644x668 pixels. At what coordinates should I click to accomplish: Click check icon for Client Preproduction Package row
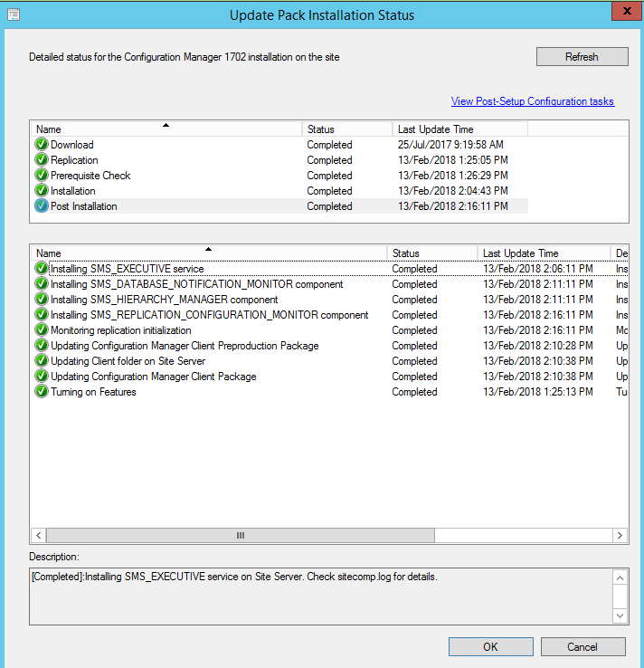point(42,345)
